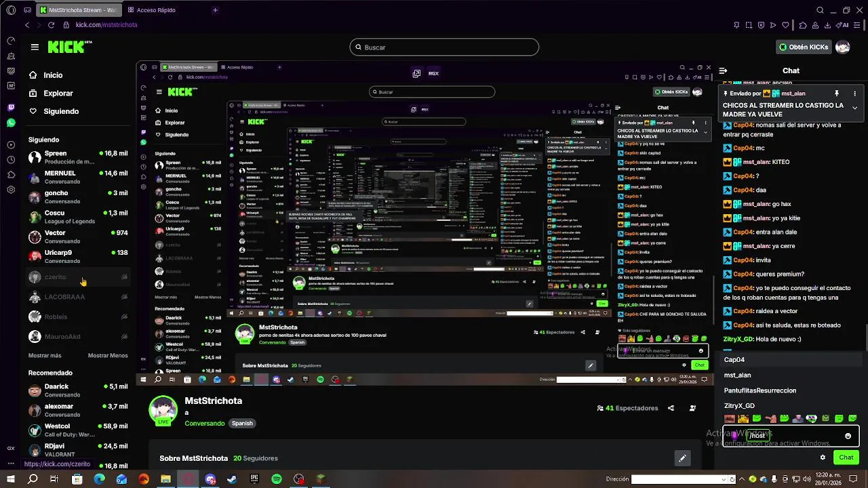Open sidebar settings gear icon

point(11,190)
